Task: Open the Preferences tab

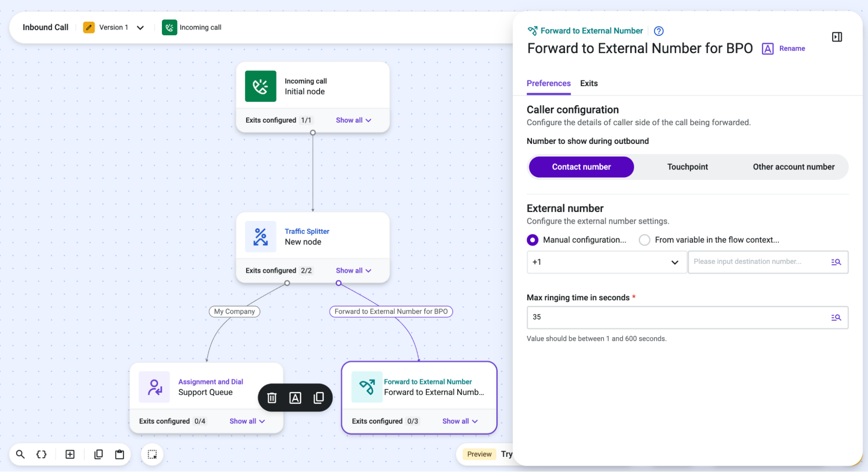Action: tap(548, 83)
